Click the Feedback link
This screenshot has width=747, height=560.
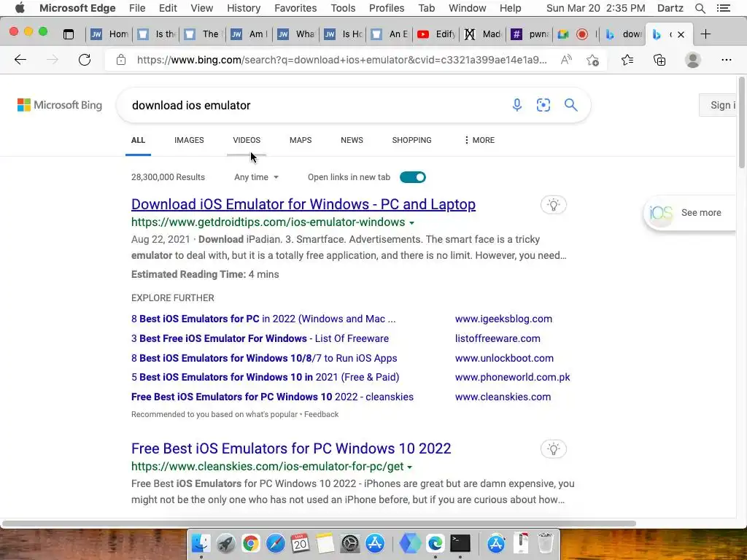[x=322, y=414]
